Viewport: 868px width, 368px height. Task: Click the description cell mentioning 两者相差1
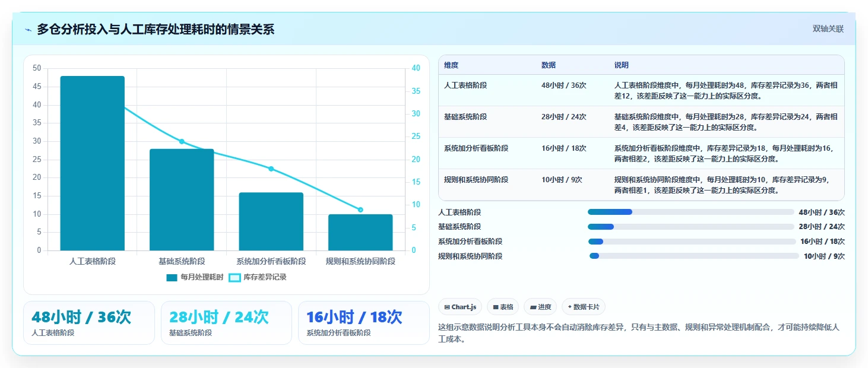(x=726, y=185)
